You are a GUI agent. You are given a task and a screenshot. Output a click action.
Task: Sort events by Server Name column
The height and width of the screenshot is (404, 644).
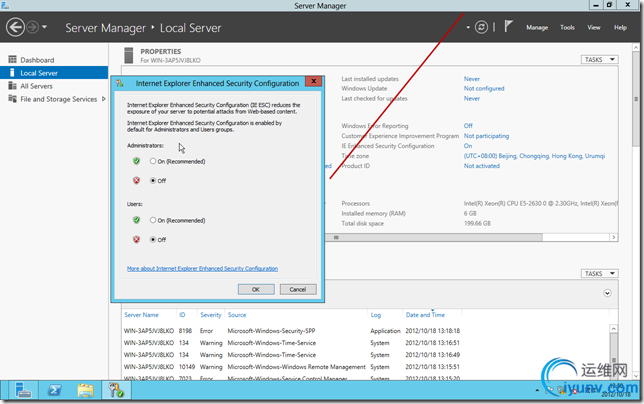[x=141, y=315]
